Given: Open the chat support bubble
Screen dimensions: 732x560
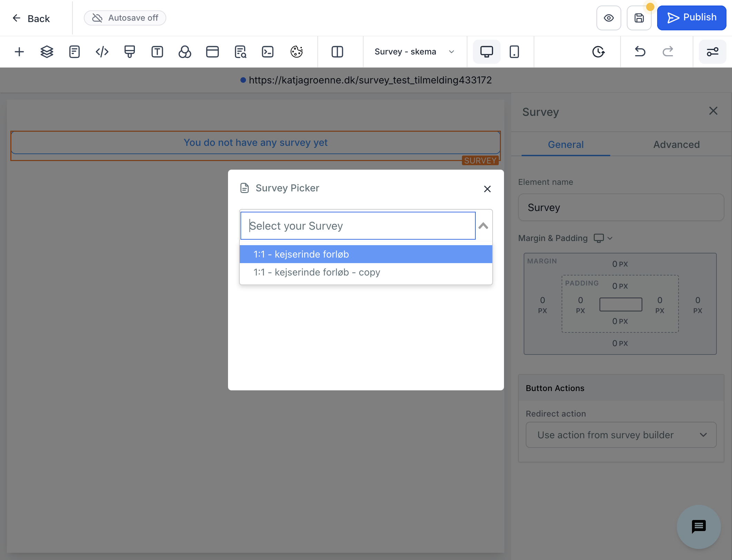Looking at the screenshot, I should pos(699,527).
